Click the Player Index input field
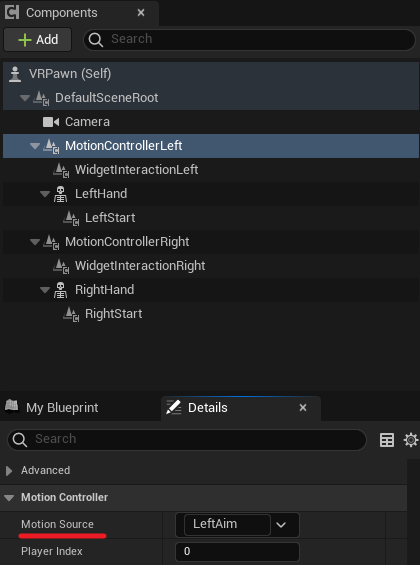Viewport: 420px width, 565px height. pyautogui.click(x=237, y=552)
